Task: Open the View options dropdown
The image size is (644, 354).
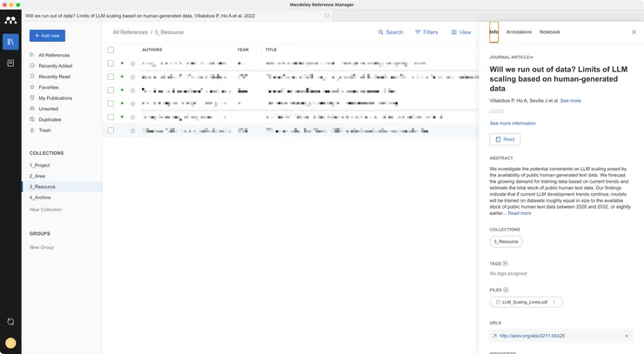Action: [x=461, y=32]
